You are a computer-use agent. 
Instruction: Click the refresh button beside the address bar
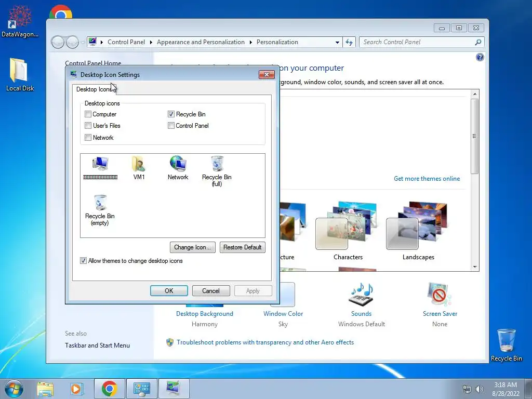click(x=349, y=43)
